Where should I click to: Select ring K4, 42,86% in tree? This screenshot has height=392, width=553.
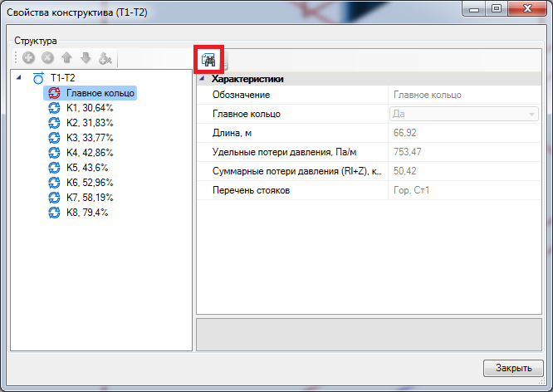point(89,153)
